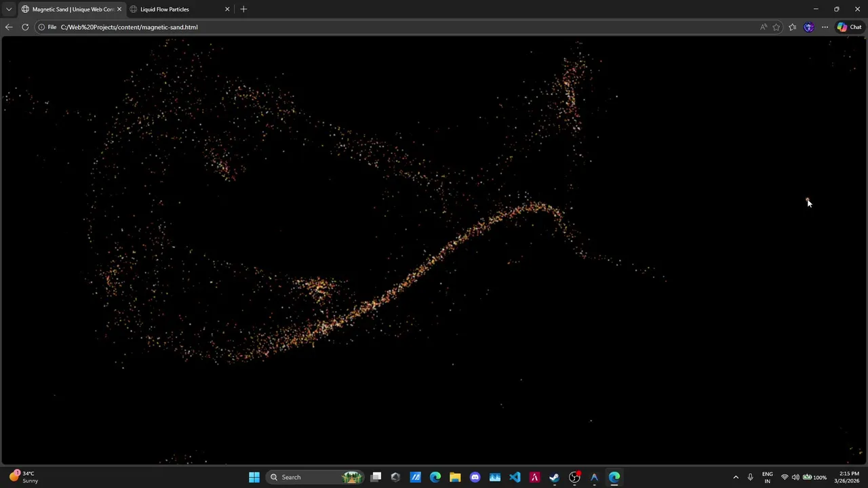Click the microphone tray icon
The image size is (868, 488).
coord(750,477)
